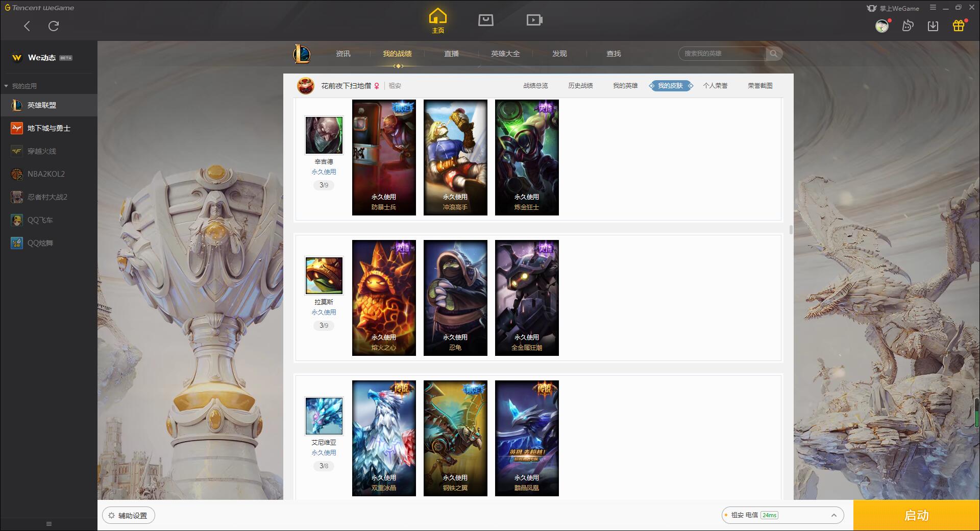
Task: Switch to 个人荣誉 sub-tab
Action: (715, 86)
